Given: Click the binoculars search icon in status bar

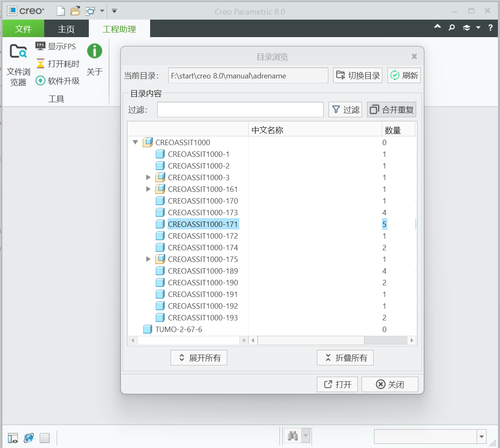Looking at the screenshot, I should [293, 436].
